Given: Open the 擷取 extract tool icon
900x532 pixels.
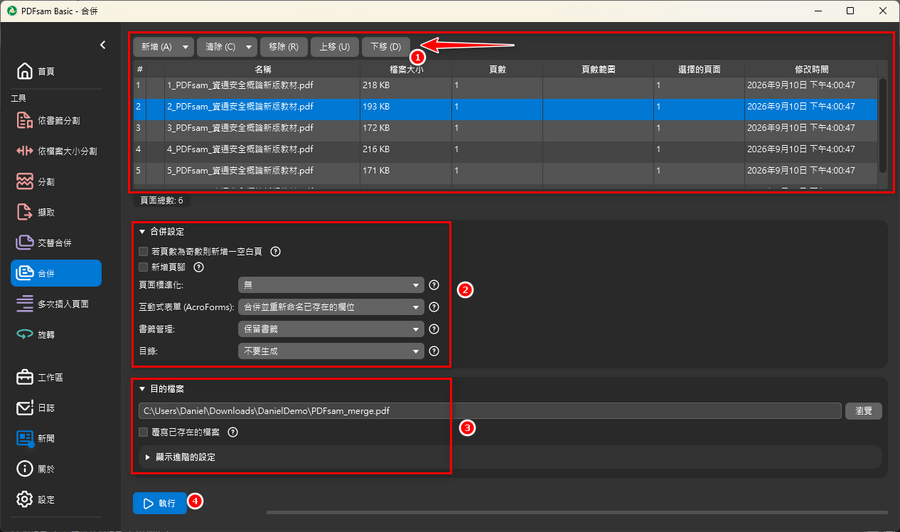Looking at the screenshot, I should pos(25,212).
